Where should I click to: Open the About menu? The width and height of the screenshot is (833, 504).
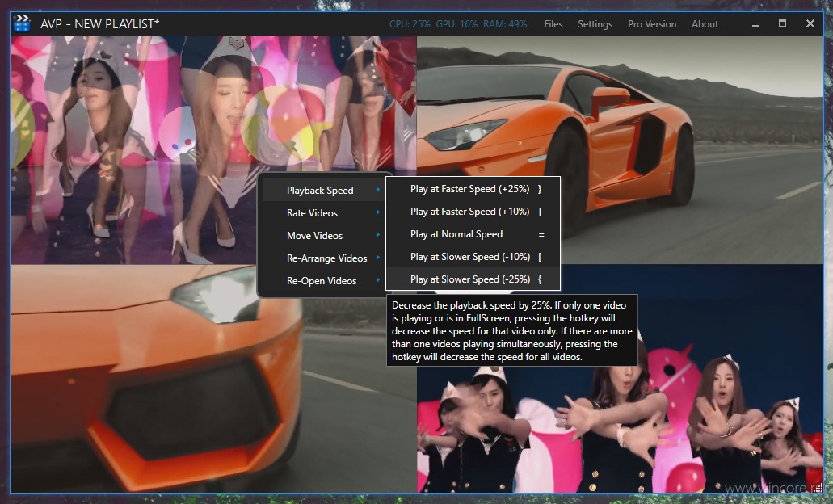(705, 24)
